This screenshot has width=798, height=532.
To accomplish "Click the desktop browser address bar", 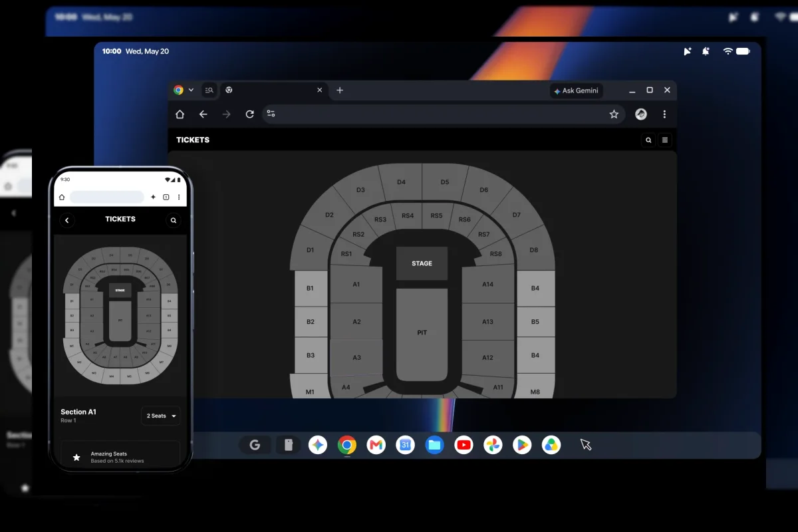I will coord(444,114).
